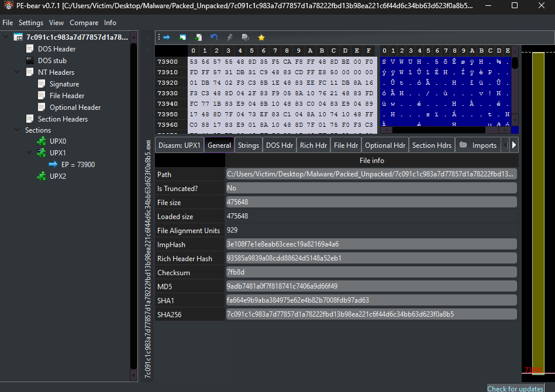This screenshot has width=555, height=392.
Task: Open the Settings menu
Action: [30, 23]
